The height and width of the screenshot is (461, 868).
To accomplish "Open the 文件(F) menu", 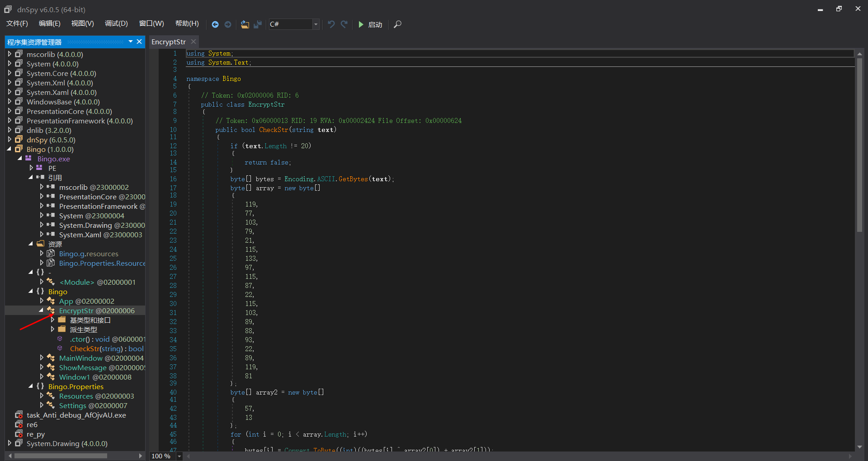I will (x=17, y=24).
